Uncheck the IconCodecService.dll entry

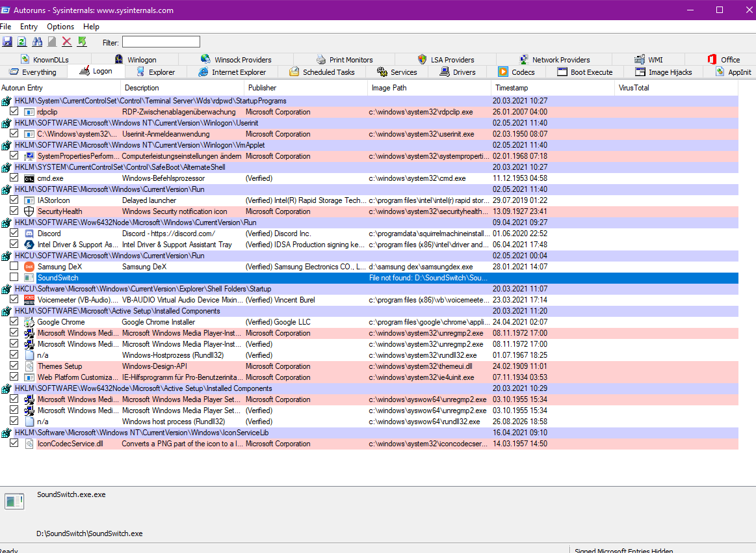point(14,443)
